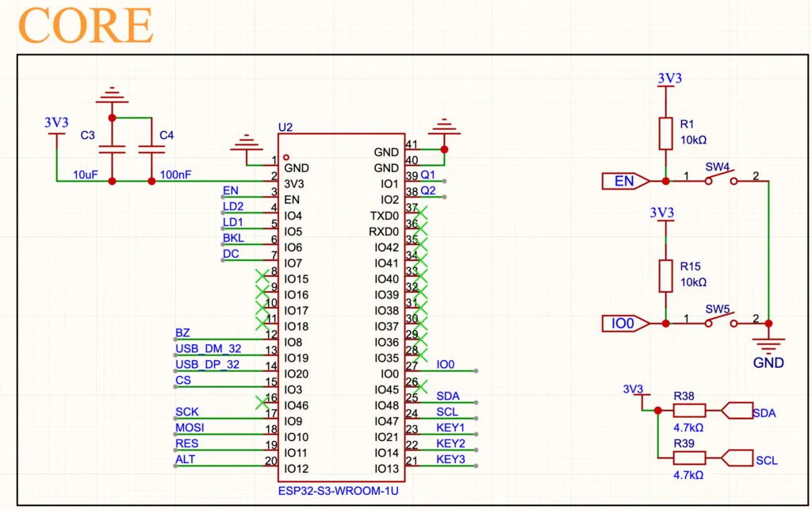Select the C3 capacitor symbol
The image size is (812, 510).
click(112, 150)
